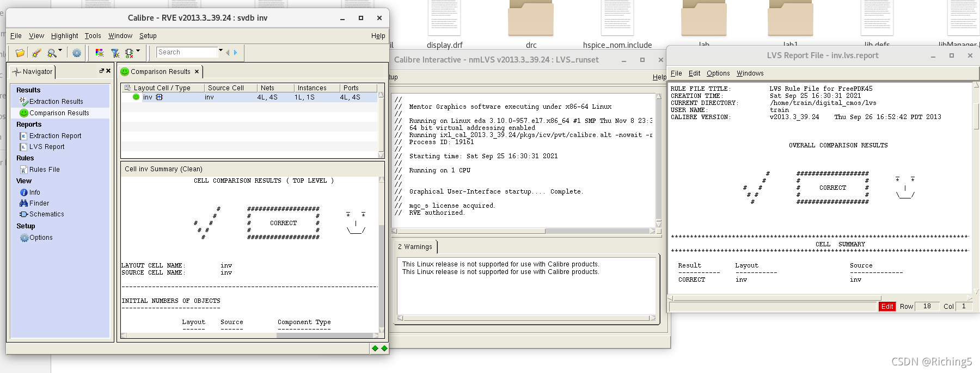The height and width of the screenshot is (373, 980).
Task: Click the magnifier highlight zoom icon
Action: pos(52,53)
